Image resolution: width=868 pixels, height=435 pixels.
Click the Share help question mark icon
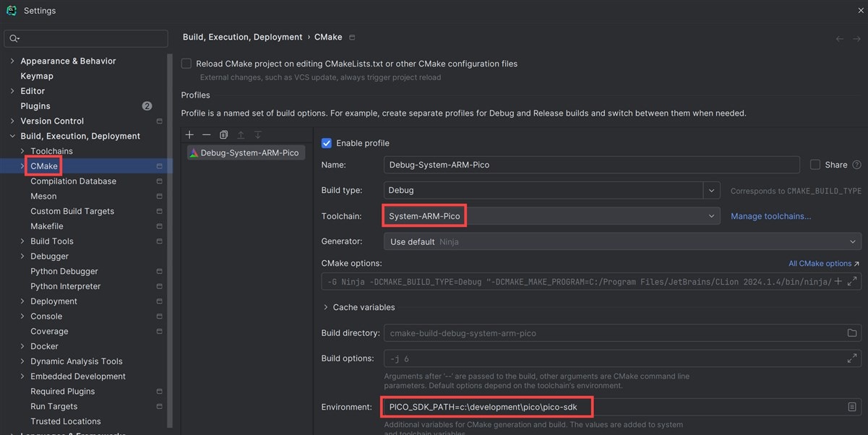tap(857, 165)
